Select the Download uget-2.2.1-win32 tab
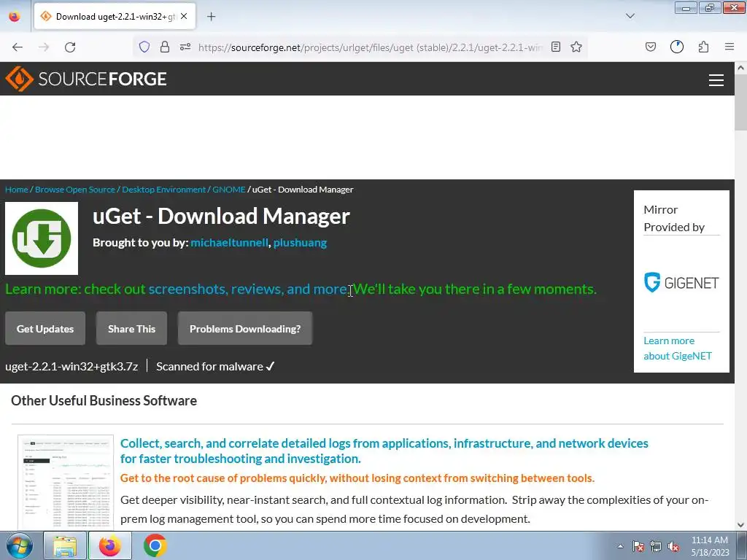The width and height of the screenshot is (747, 560). 115,17
